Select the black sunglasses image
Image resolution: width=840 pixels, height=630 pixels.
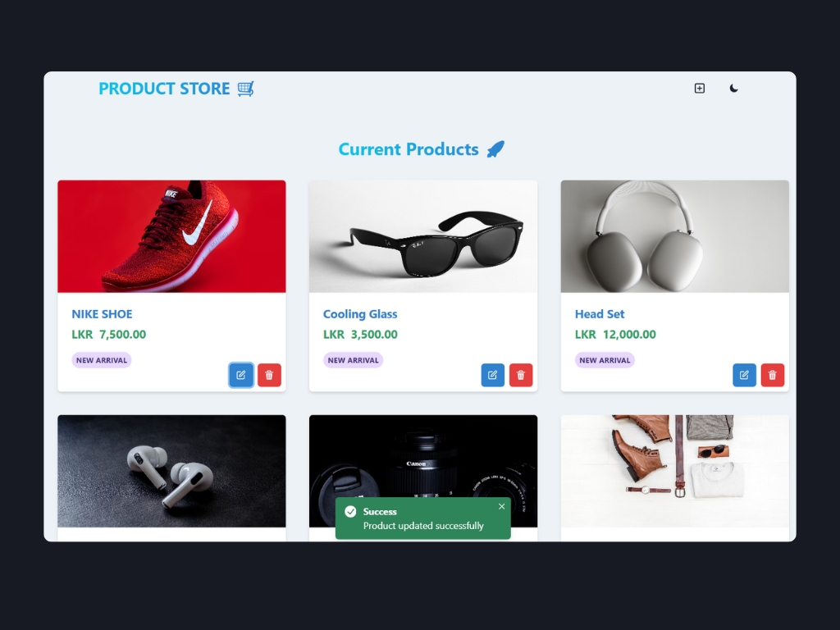423,236
